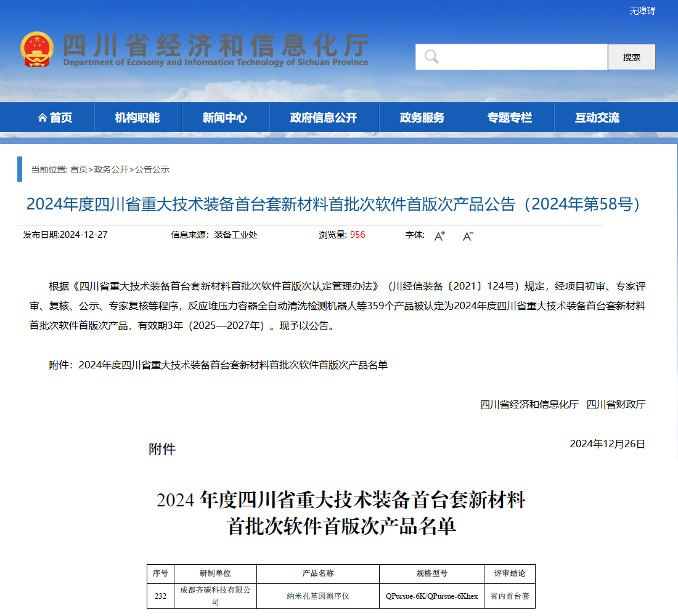Open 专题专栏 menu item
This screenshot has height=616, width=678.
coord(510,118)
